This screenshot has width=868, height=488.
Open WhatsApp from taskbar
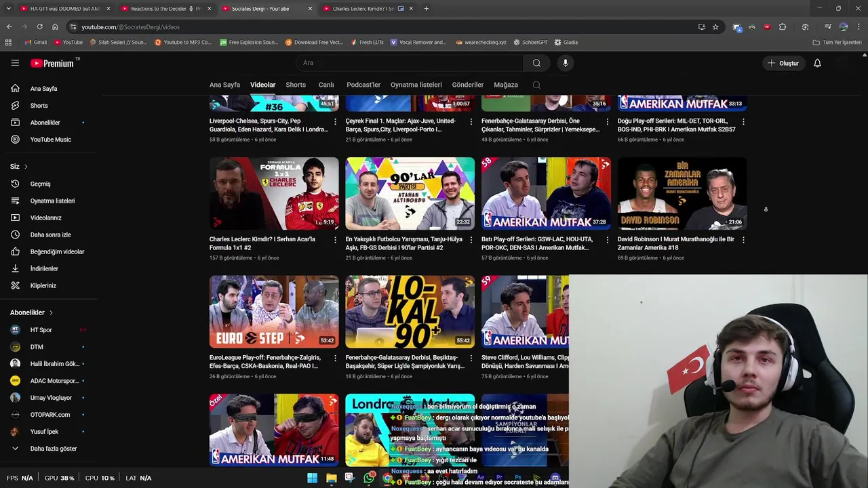pos(368,478)
